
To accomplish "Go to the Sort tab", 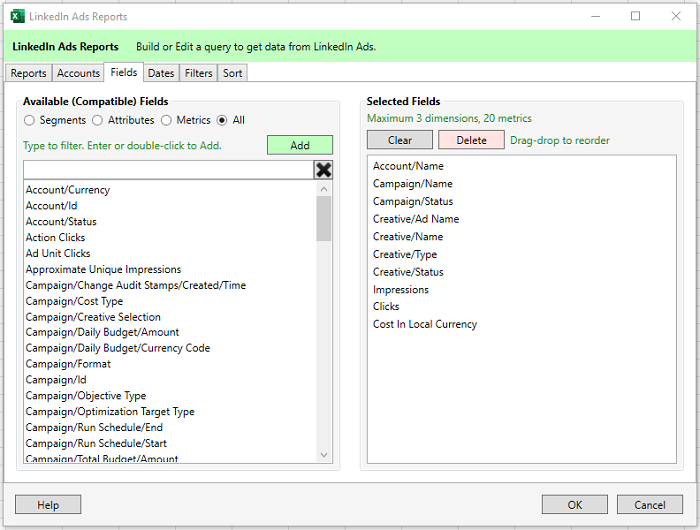I will tap(232, 73).
